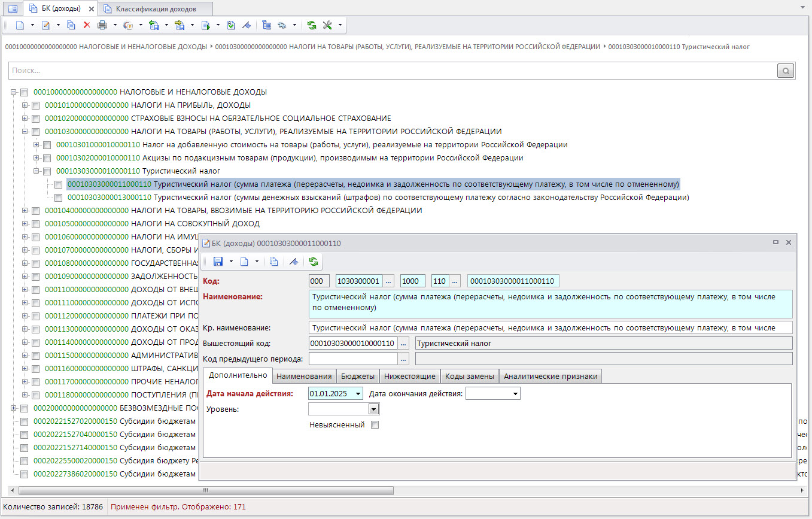Check box for НАЛОГОВЫЕ И НЕНАЛОГОВЫЕ ДОХОДЫ
Viewport: 812px width, 519px height.
[25, 92]
